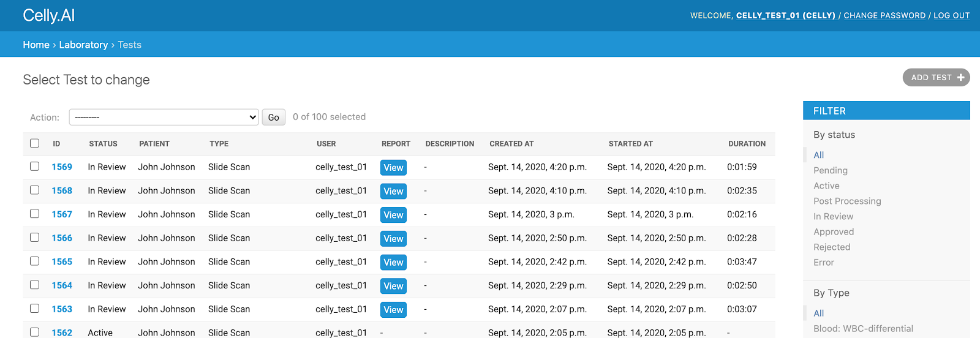
Task: Sort by CREATED AT column header
Action: click(511, 144)
